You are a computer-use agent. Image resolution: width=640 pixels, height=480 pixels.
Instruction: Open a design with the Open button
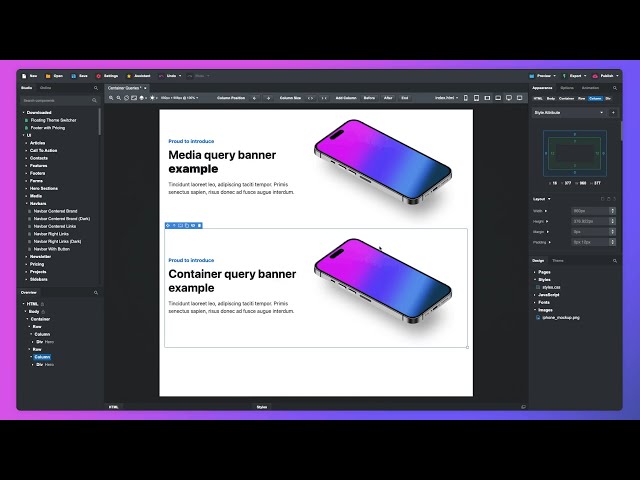pyautogui.click(x=54, y=76)
